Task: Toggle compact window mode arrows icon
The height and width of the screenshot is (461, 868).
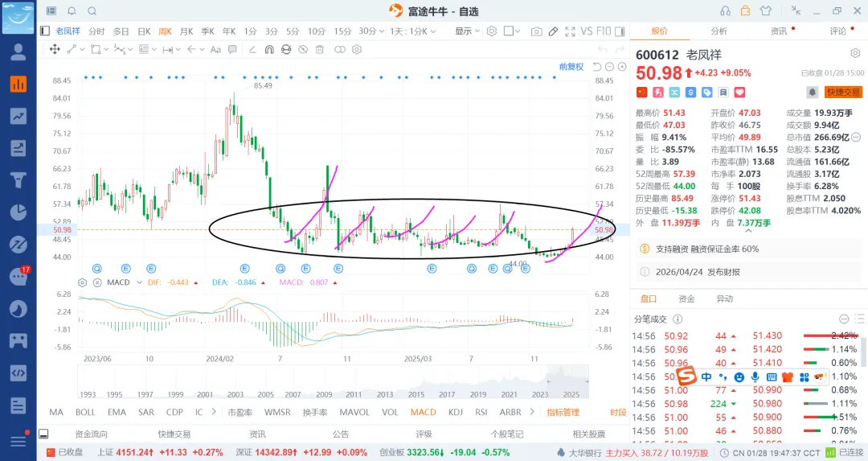Action: click(x=796, y=10)
